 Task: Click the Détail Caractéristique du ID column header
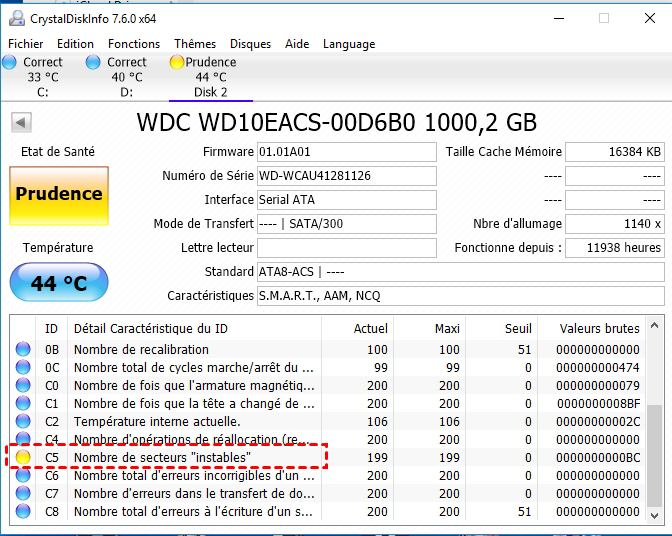(194, 329)
